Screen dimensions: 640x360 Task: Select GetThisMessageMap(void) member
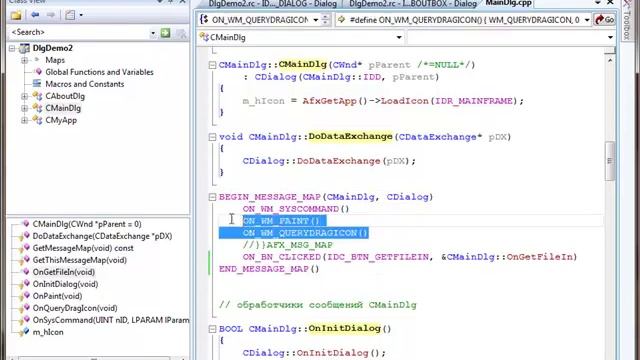[x=80, y=260]
